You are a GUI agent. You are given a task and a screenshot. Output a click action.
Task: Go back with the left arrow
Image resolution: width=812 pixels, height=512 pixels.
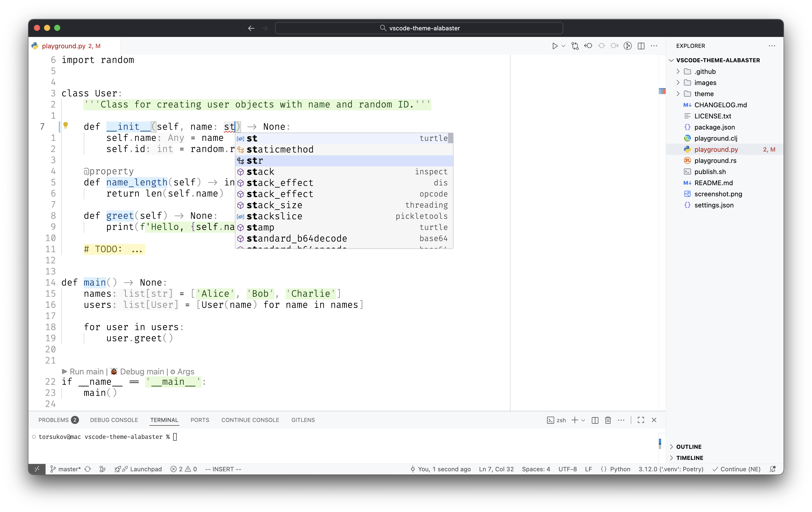(251, 28)
